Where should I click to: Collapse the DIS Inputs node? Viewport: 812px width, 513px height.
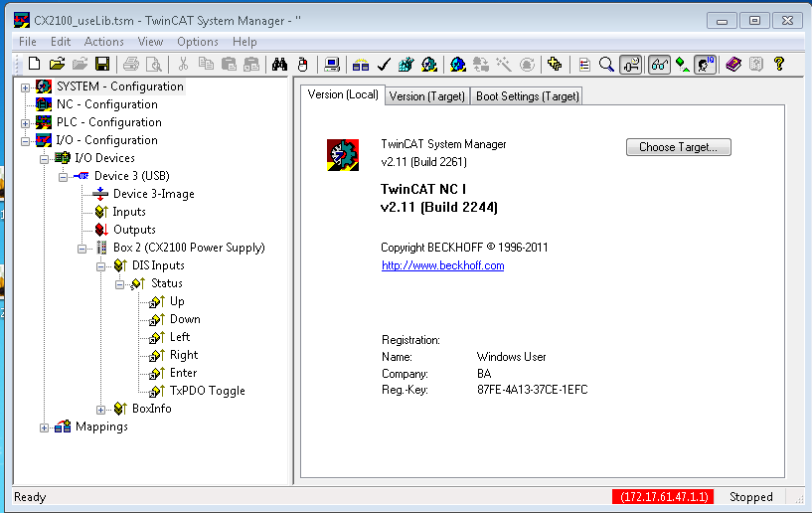(101, 266)
